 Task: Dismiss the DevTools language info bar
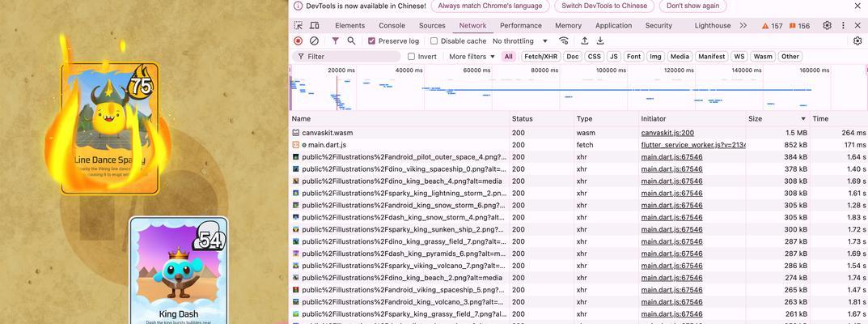[857, 6]
